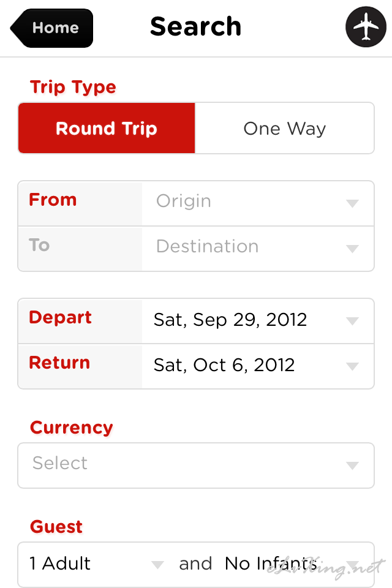Choose the Destination field
Viewport: 392px width, 588px height.
tap(258, 249)
